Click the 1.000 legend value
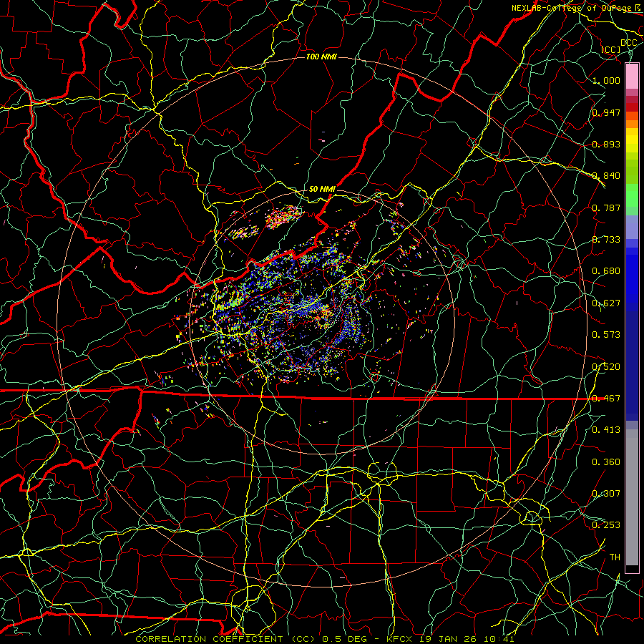Image resolution: width=644 pixels, height=644 pixels. pos(606,80)
